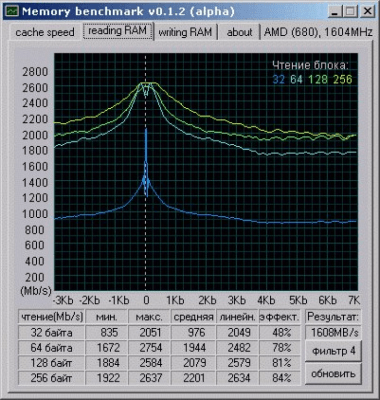Click the 32 байта row label
Viewport: 380px width, 400px height.
[51, 332]
